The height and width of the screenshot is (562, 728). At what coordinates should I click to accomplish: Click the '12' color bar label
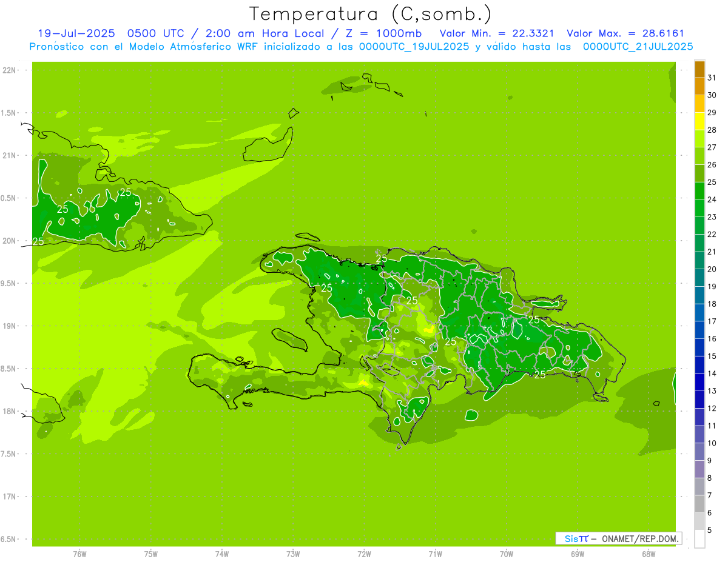[712, 409]
